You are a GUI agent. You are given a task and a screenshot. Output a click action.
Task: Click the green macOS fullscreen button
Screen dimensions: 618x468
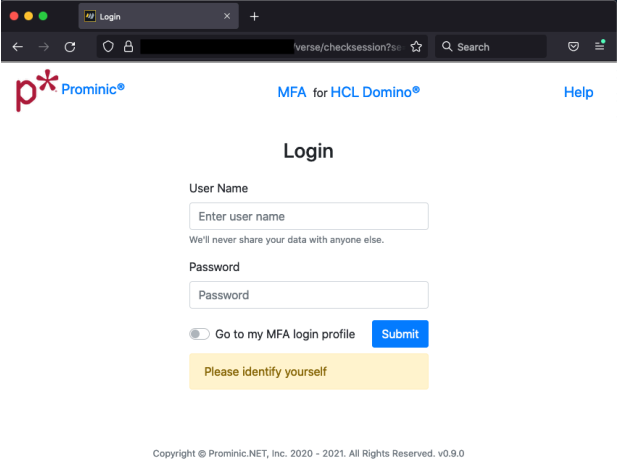coord(43,16)
